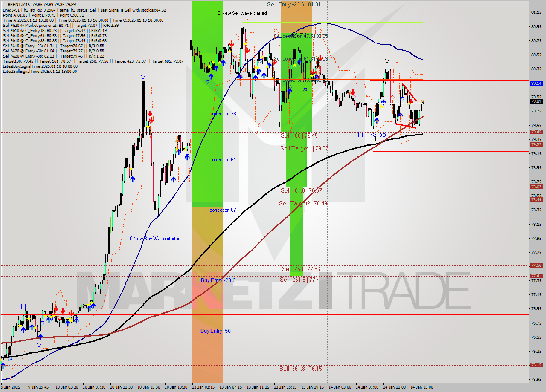546x392 pixels.
Task: Click the 'Buy Entry -50' label
Action: (x=215, y=331)
